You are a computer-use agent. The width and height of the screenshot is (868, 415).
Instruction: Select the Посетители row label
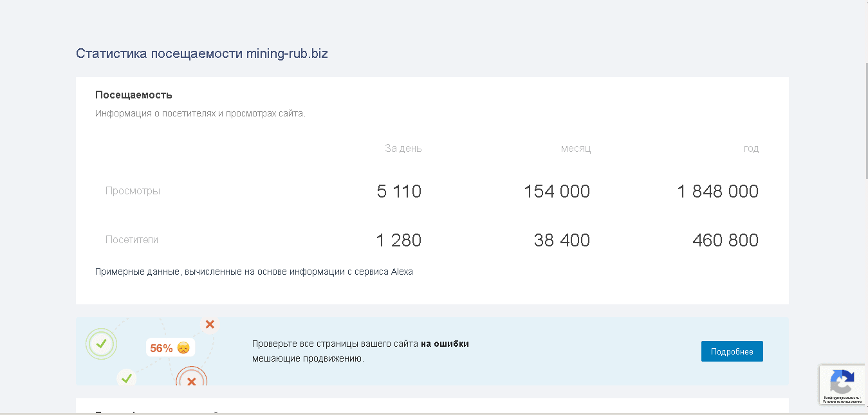point(133,239)
